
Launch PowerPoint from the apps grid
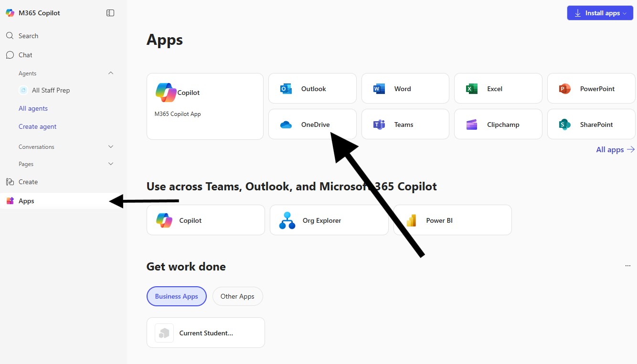[x=591, y=89]
